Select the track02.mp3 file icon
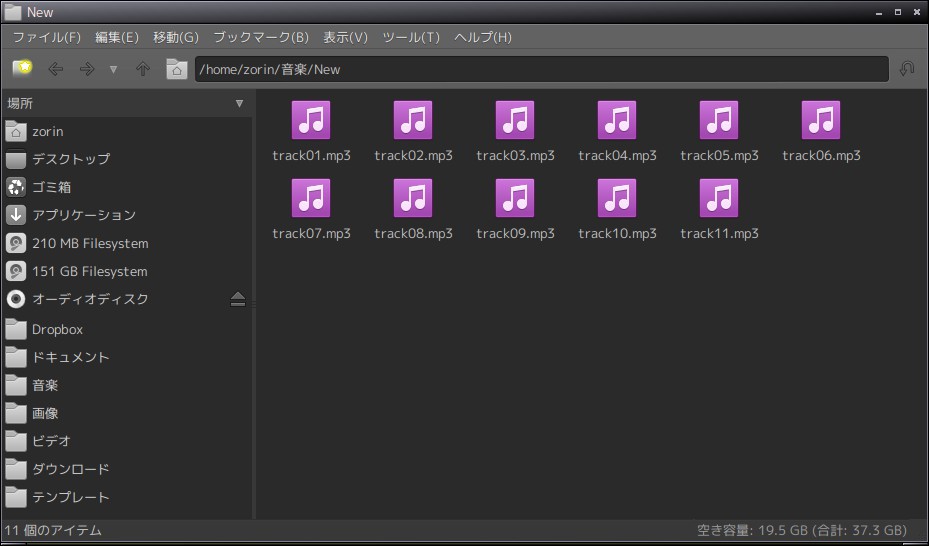This screenshot has width=929, height=546. pos(413,120)
